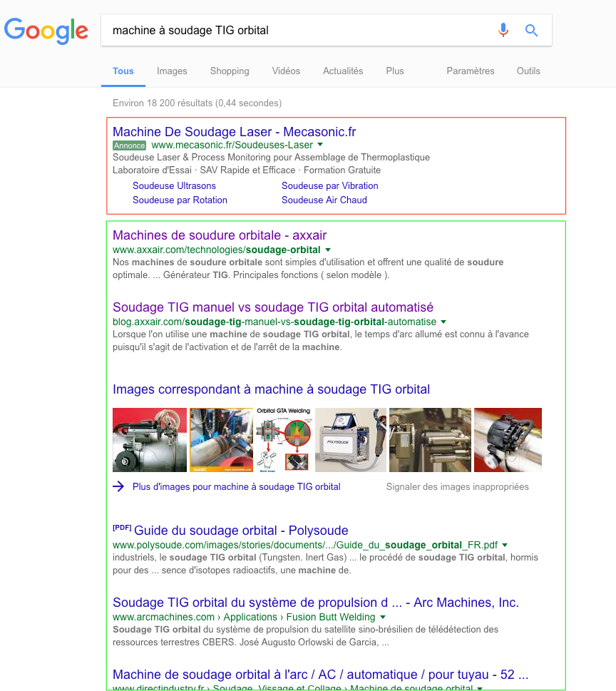Viewport: 616px width, 691px height.
Task: Select the Tous tab
Action: [x=123, y=71]
